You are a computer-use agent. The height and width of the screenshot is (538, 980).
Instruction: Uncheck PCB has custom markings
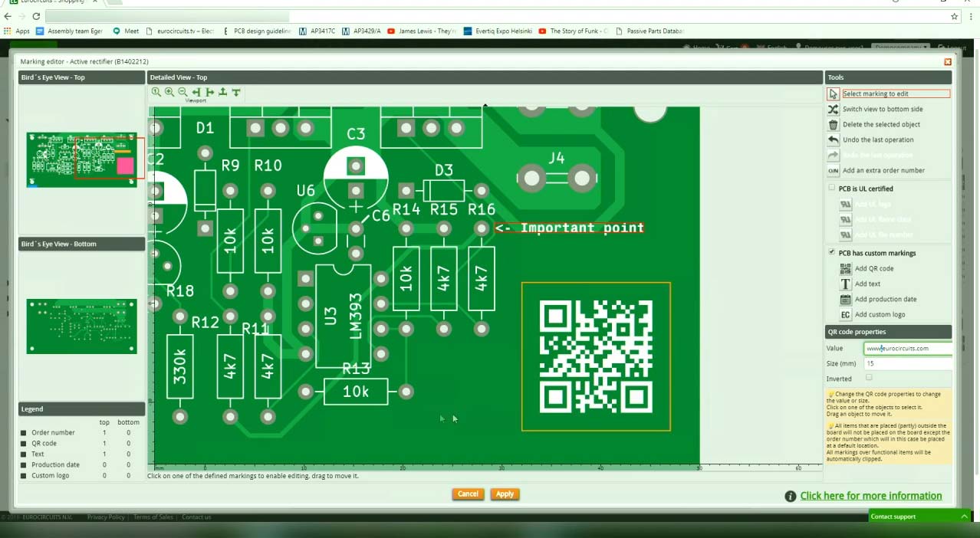coord(831,252)
